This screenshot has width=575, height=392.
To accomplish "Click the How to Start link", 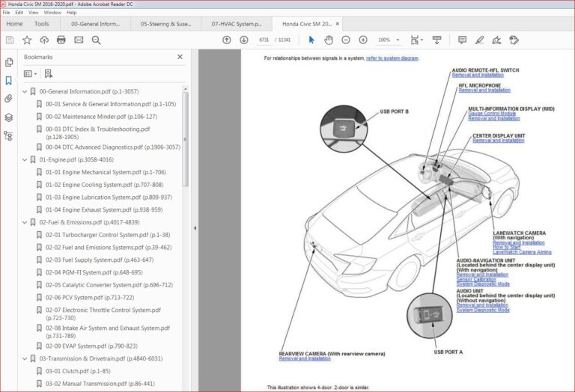I will pyautogui.click(x=506, y=248).
